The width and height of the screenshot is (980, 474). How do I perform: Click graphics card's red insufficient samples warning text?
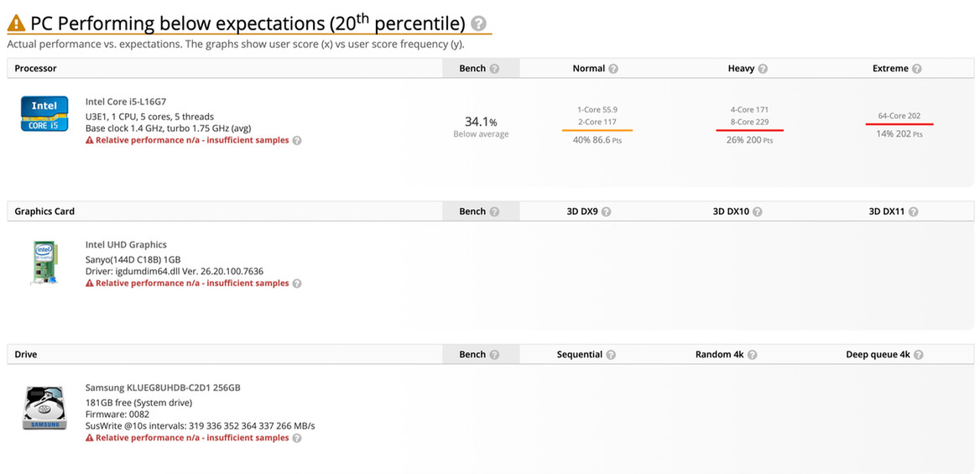(192, 284)
